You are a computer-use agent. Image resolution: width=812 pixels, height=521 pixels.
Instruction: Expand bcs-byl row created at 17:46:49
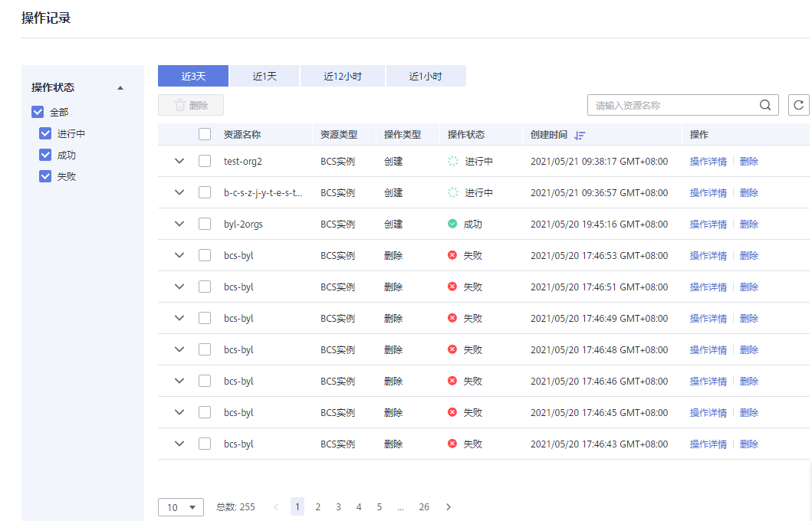click(x=179, y=318)
